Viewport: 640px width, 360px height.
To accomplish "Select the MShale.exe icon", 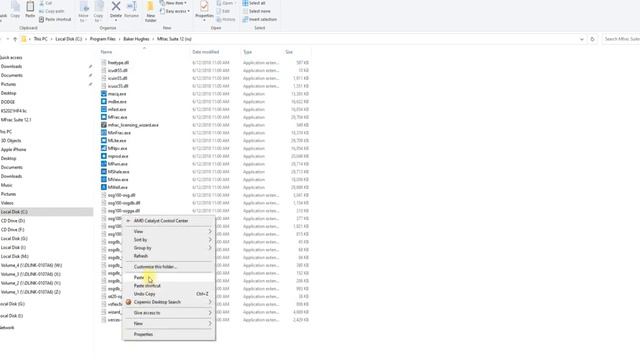I will (104, 172).
